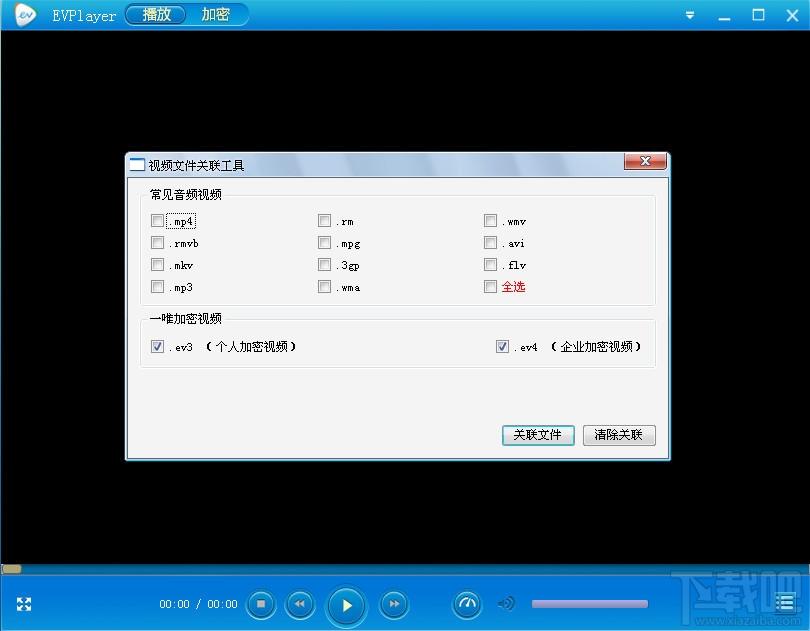The height and width of the screenshot is (631, 810).
Task: Enable the .rmvb checkbox
Action: coord(157,243)
